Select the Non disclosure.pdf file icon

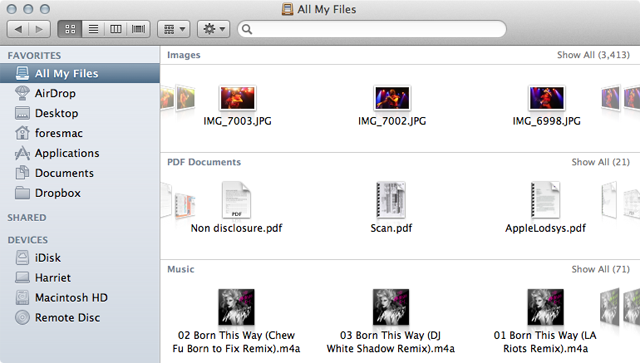236,200
